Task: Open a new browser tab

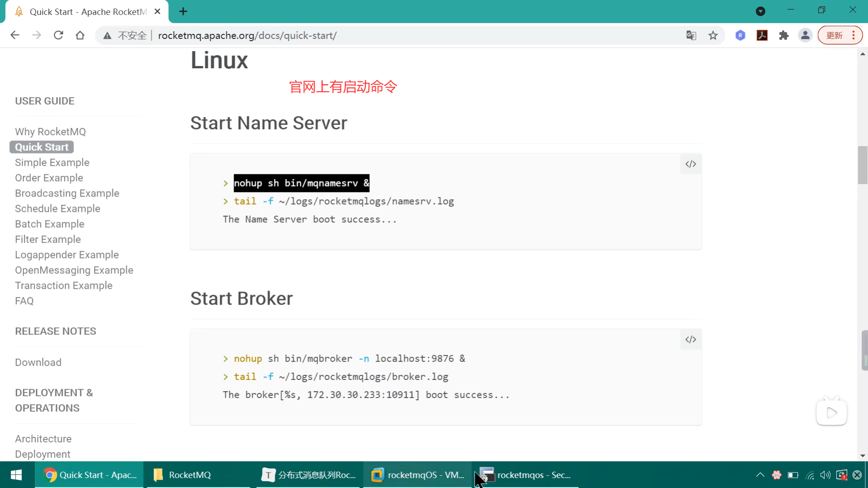Action: coord(183,11)
